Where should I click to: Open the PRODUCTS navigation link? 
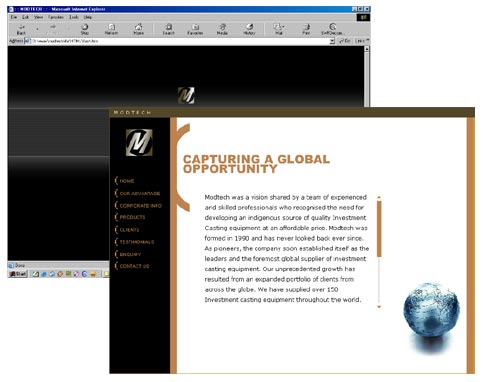tap(132, 217)
